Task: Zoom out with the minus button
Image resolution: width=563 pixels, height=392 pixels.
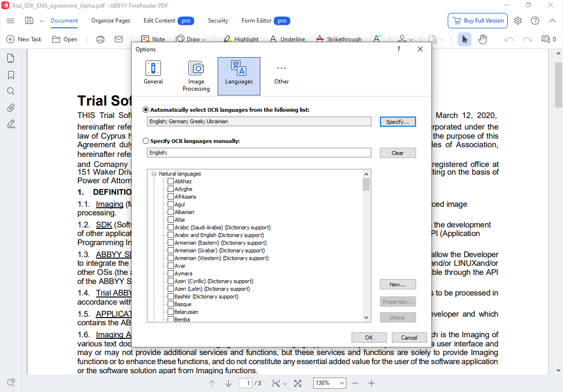Action: (x=355, y=383)
